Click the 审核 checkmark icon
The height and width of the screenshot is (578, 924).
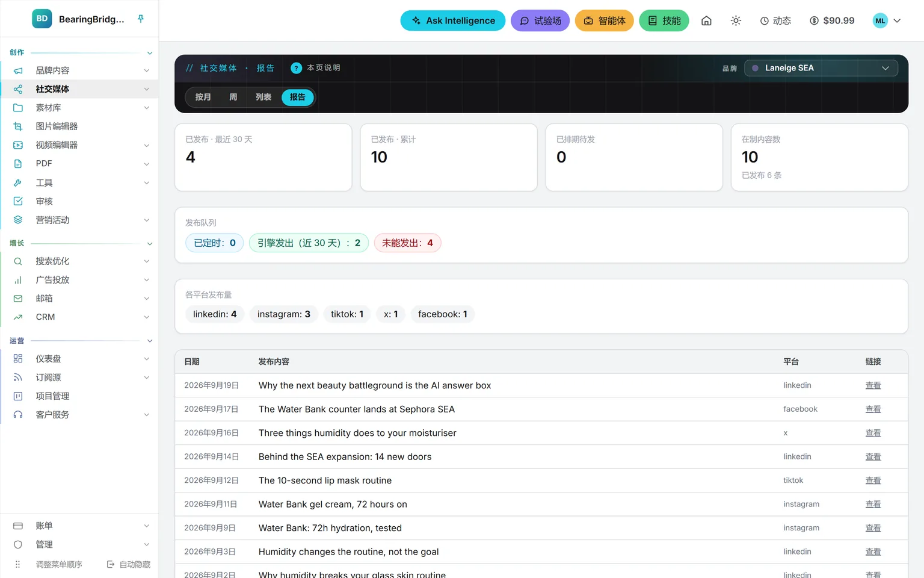(18, 201)
